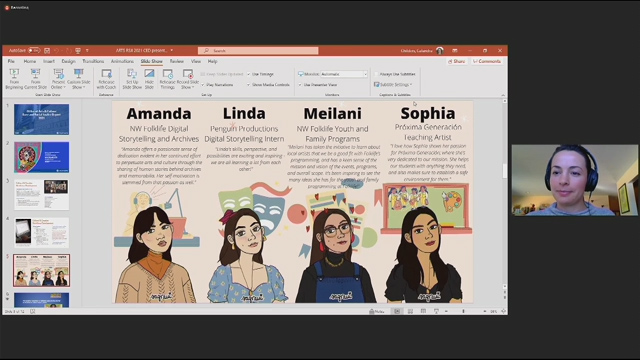The image size is (640, 360).
Task: Expand the Custom Slide Show dropdown
Action: tap(78, 79)
